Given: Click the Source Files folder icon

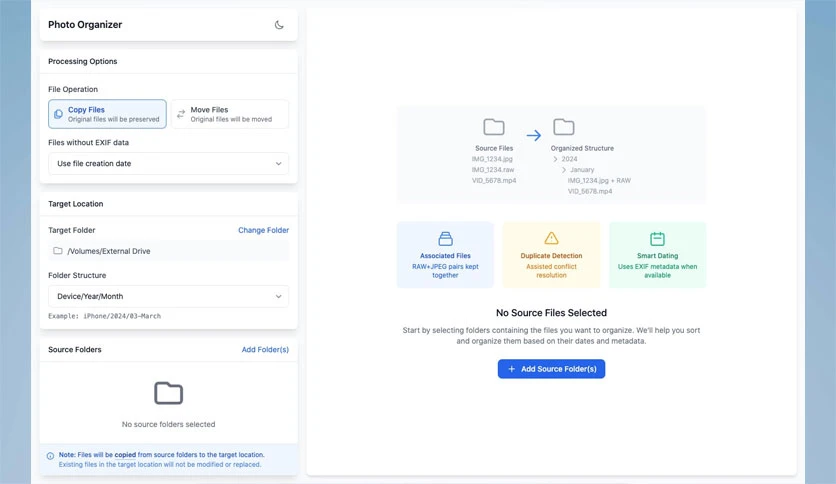Looking at the screenshot, I should (x=494, y=127).
